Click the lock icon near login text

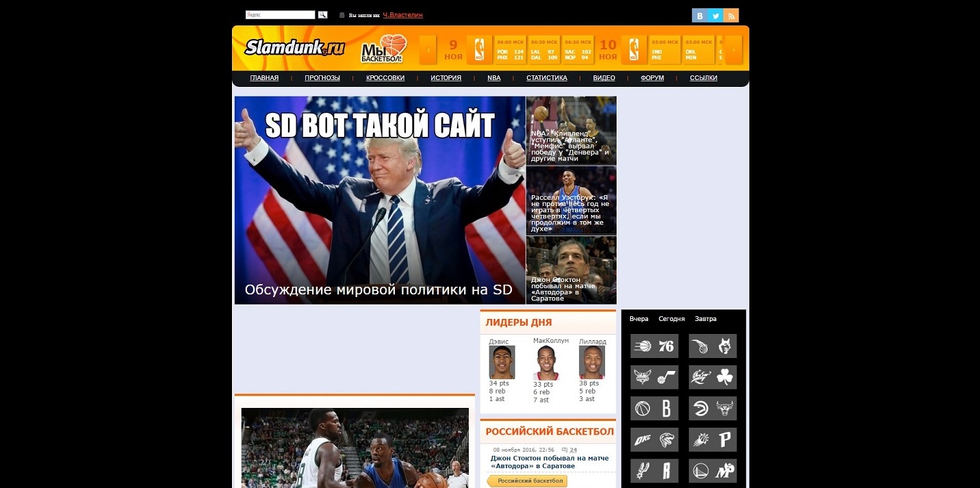342,15
